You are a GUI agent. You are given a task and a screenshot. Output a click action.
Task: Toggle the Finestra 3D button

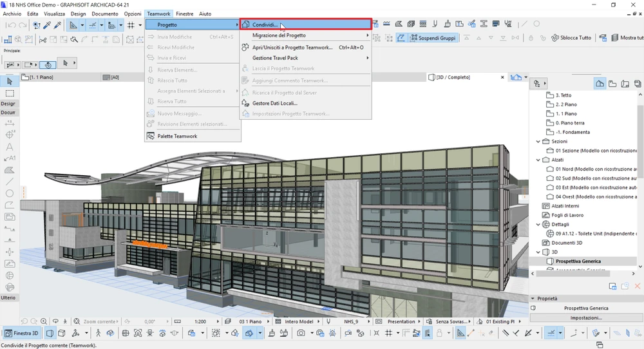tap(22, 333)
